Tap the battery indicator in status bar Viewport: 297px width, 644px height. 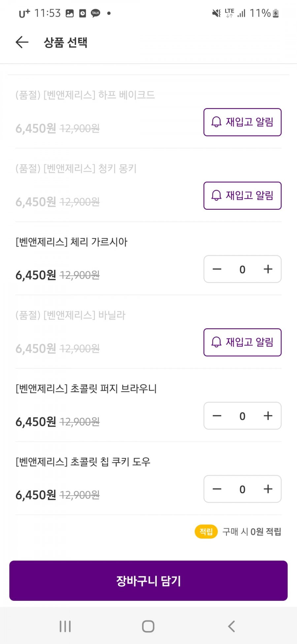(276, 13)
